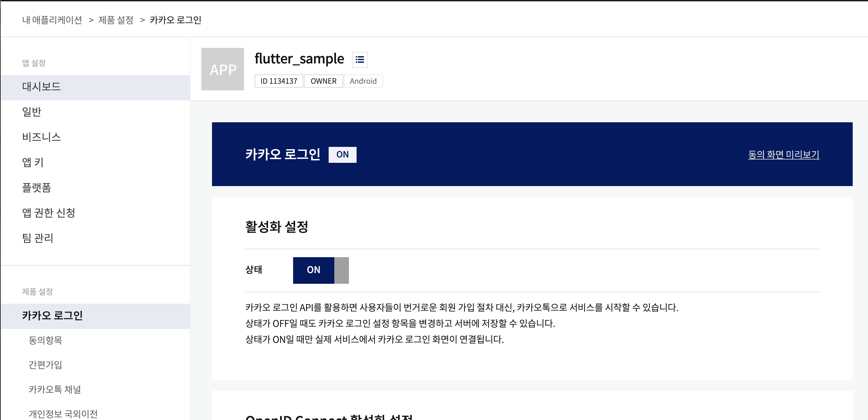This screenshot has height=420, width=868.
Task: Navigate to 앱 키 menu item
Action: (33, 162)
